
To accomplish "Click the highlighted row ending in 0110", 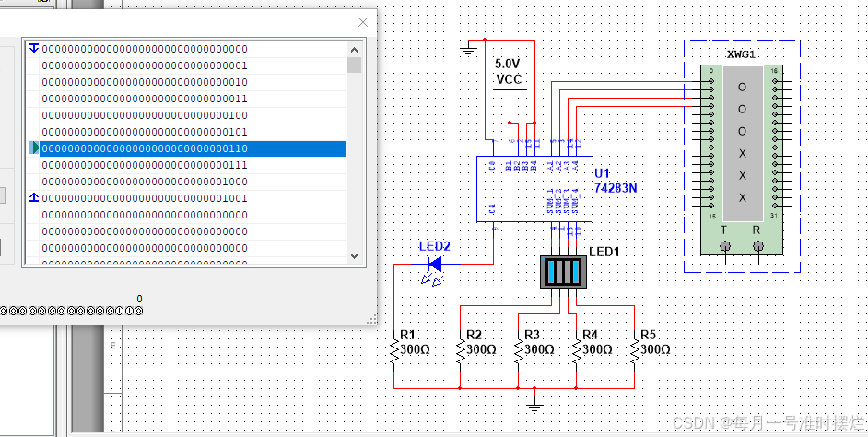I will (x=194, y=148).
